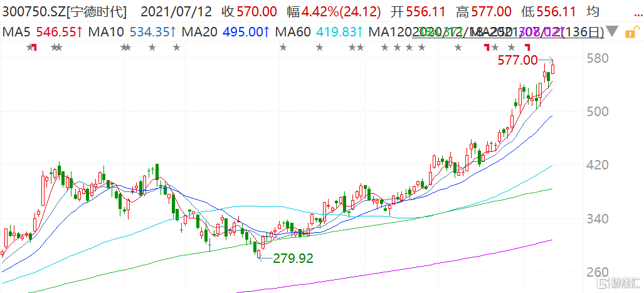Click the opening price 开 556.11
644x293 pixels.
point(418,13)
